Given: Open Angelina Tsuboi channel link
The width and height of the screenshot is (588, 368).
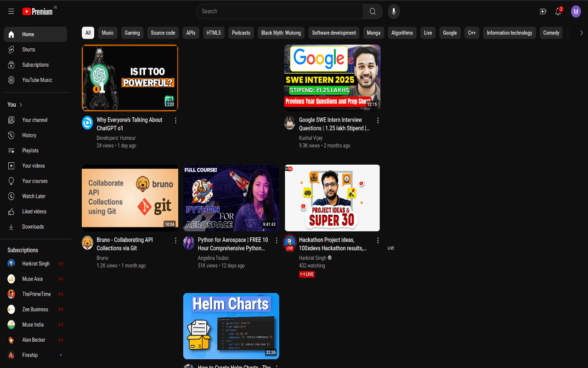Looking at the screenshot, I should [x=213, y=258].
